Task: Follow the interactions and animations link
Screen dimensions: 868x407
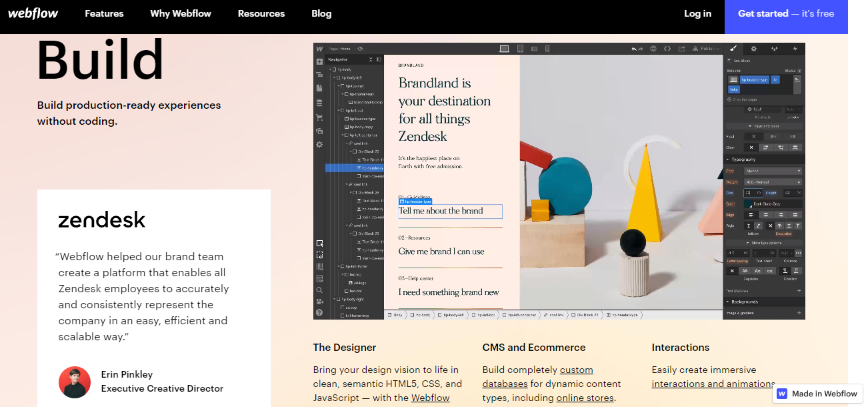Action: click(713, 384)
